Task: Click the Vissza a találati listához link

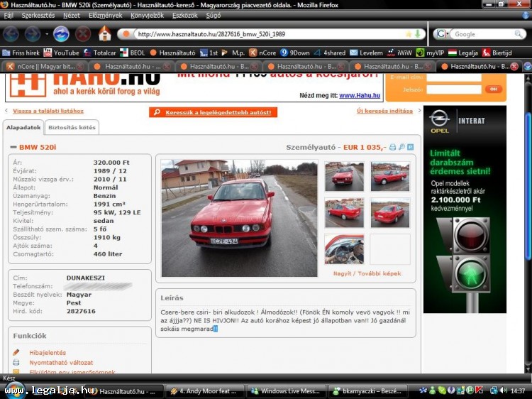Action: tap(48, 111)
